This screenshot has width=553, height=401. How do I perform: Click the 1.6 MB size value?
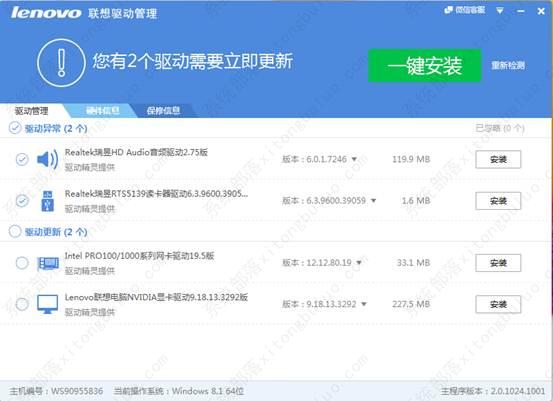416,201
